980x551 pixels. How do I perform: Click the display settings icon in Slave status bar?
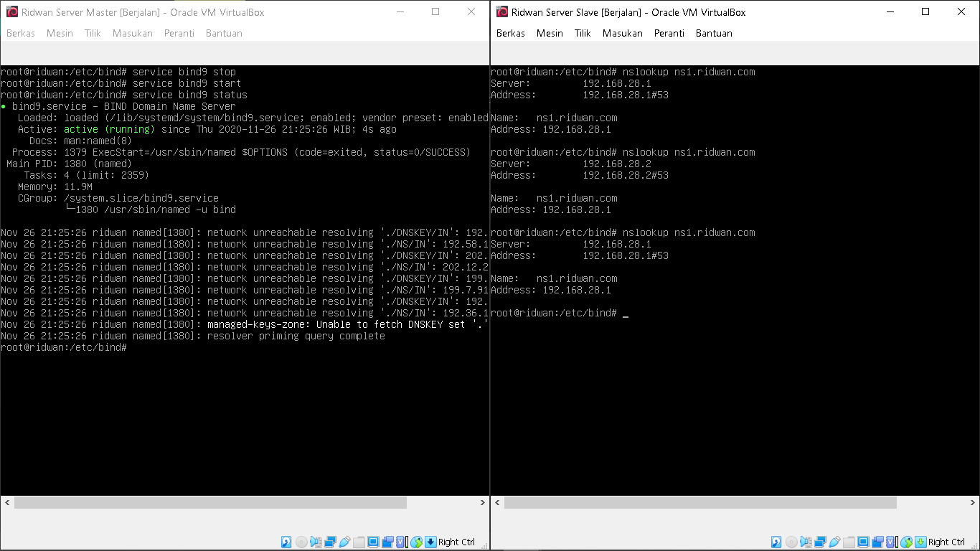(x=862, y=542)
